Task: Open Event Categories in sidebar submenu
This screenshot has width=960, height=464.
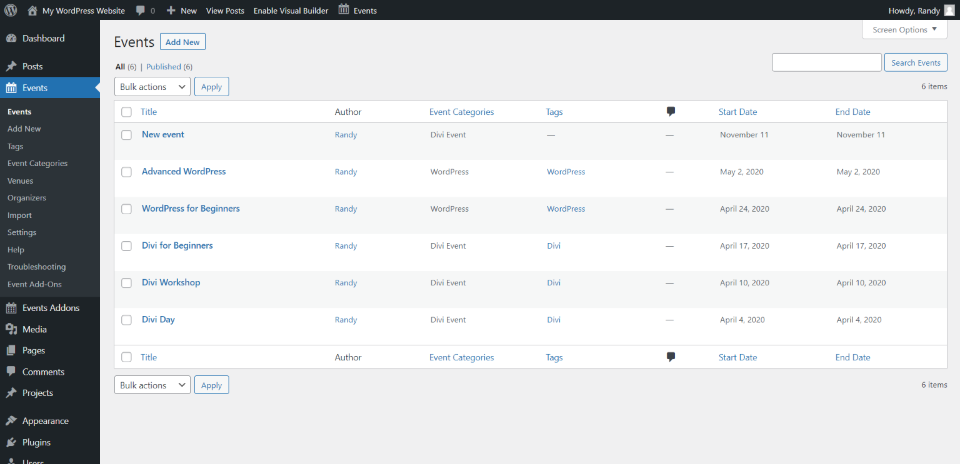Action: 37,163
